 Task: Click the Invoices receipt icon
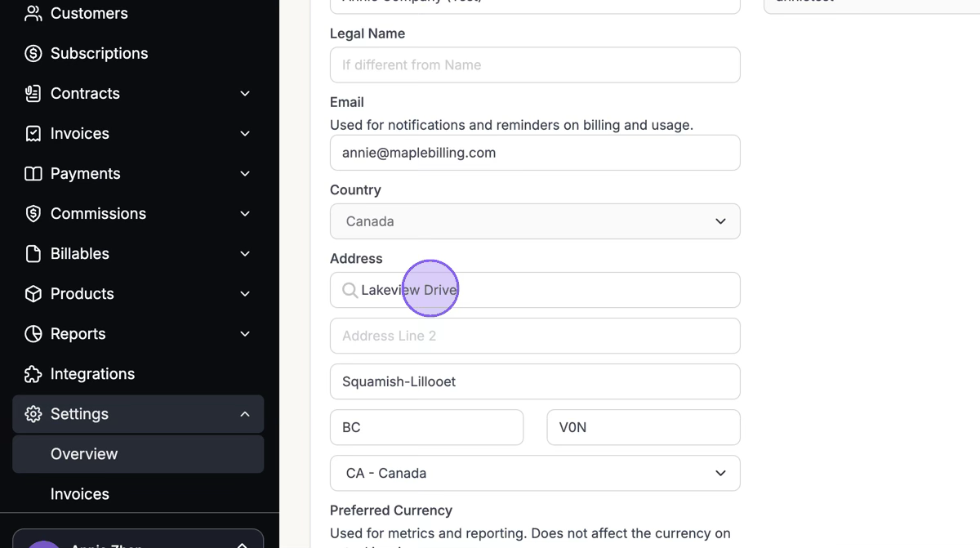(33, 133)
